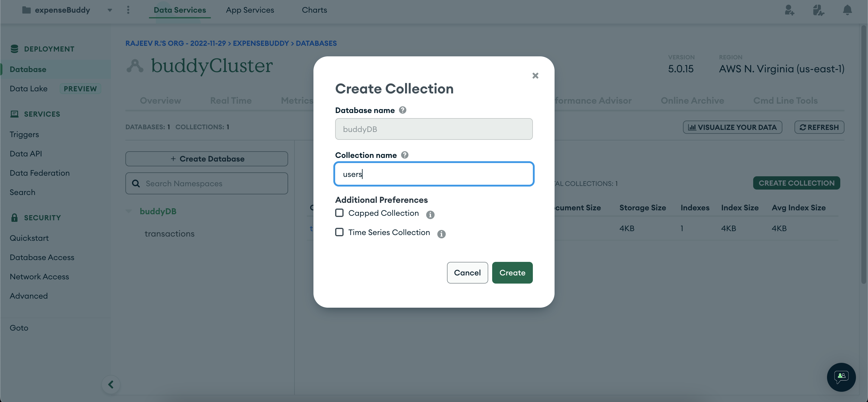This screenshot has height=402, width=868.
Task: Cancel the collection creation
Action: (467, 273)
